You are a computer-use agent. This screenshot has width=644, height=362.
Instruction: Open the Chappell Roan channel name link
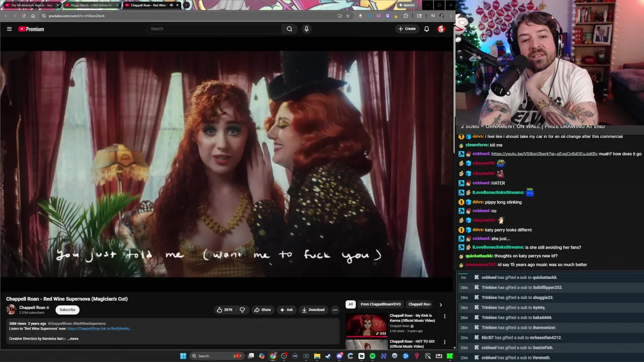(x=32, y=308)
